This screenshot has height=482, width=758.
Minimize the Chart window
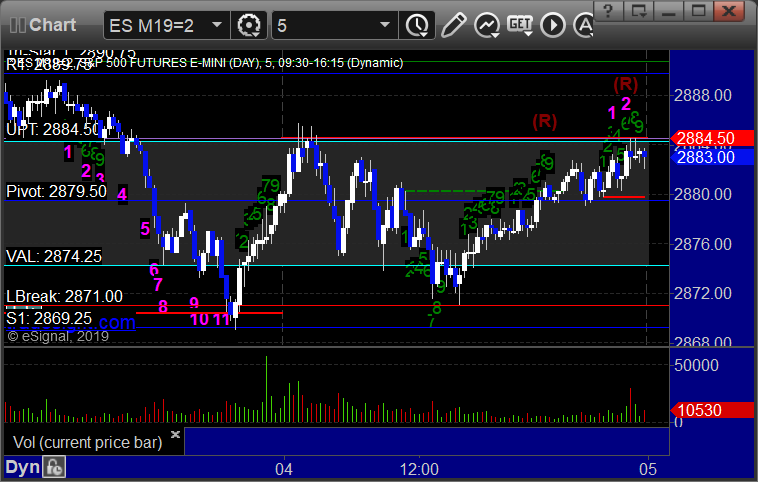coord(669,11)
